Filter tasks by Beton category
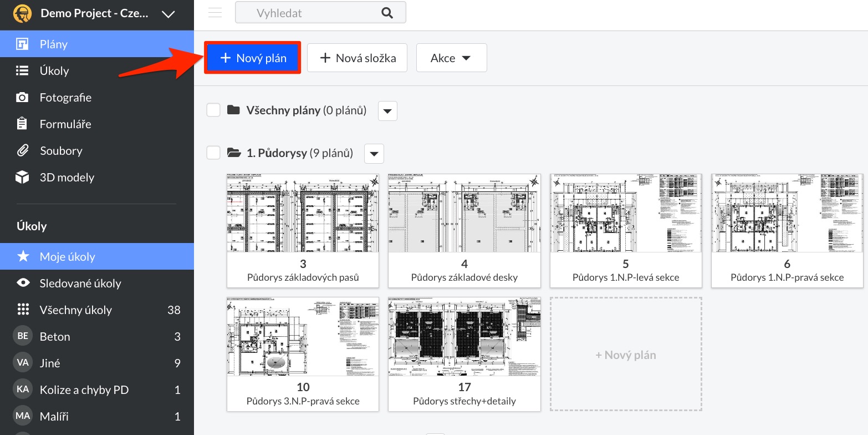This screenshot has width=868, height=435. 97,336
